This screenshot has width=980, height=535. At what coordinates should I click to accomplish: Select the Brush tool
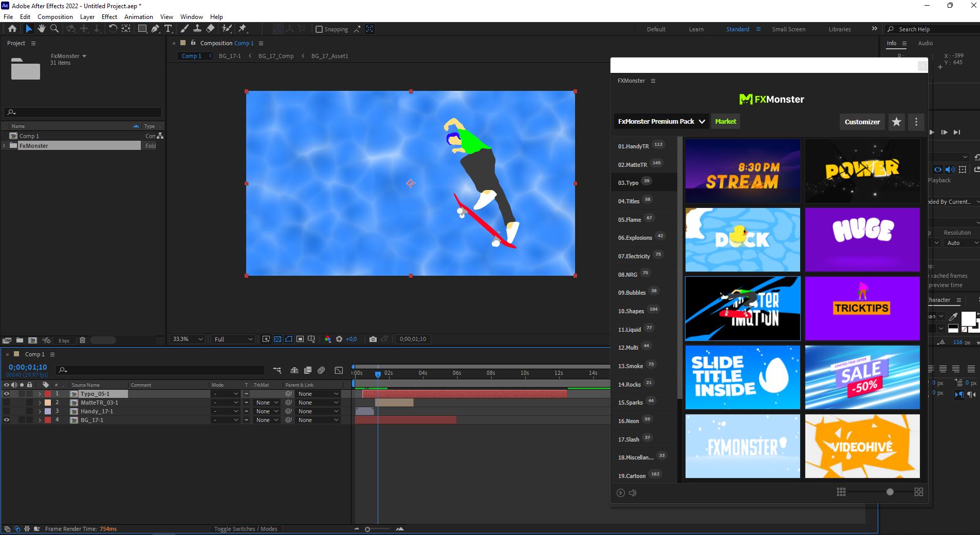pyautogui.click(x=184, y=29)
